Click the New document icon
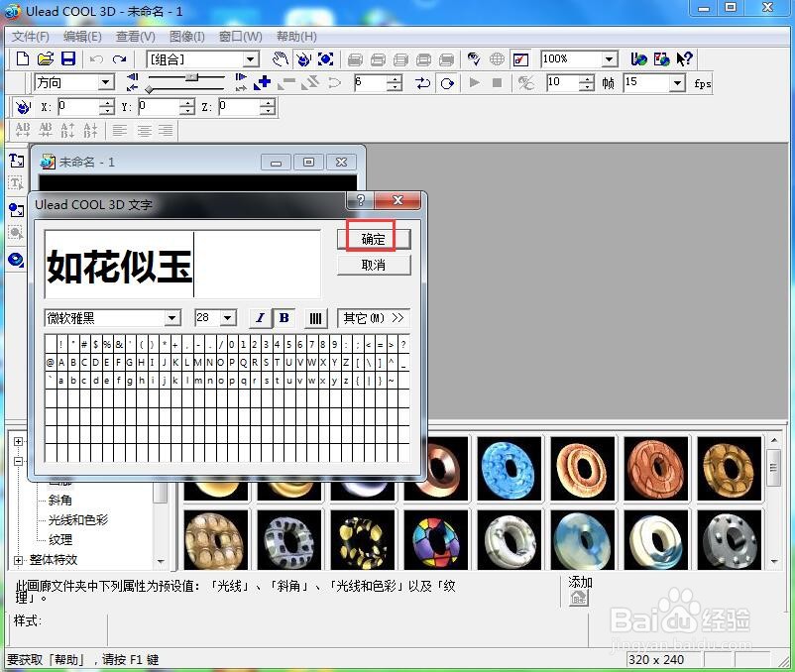795x672 pixels. click(23, 58)
